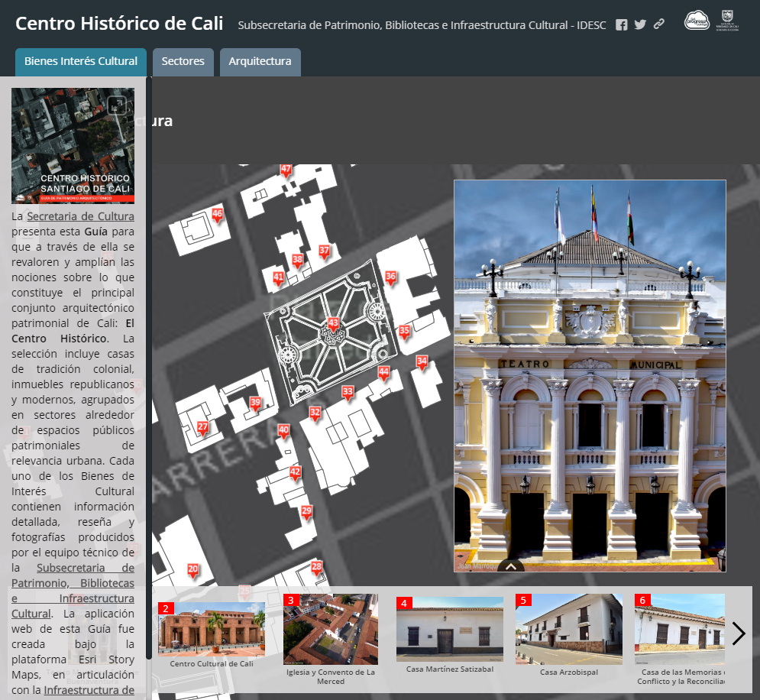This screenshot has width=760, height=700.
Task: Share the story map on Twitter
Action: click(640, 24)
